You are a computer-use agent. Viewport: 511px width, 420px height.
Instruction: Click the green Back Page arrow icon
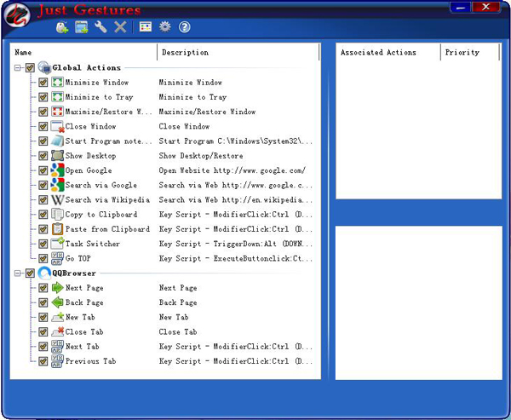57,302
